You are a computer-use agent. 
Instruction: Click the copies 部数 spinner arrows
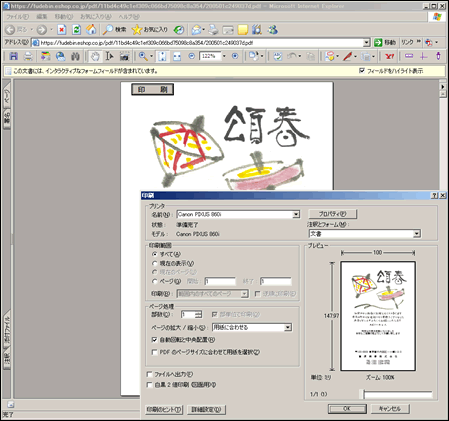(198, 314)
